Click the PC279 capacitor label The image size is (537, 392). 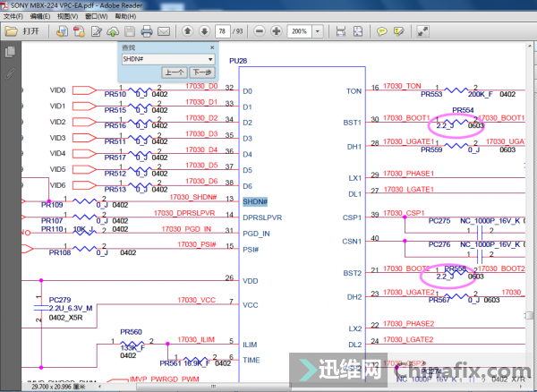coord(60,300)
